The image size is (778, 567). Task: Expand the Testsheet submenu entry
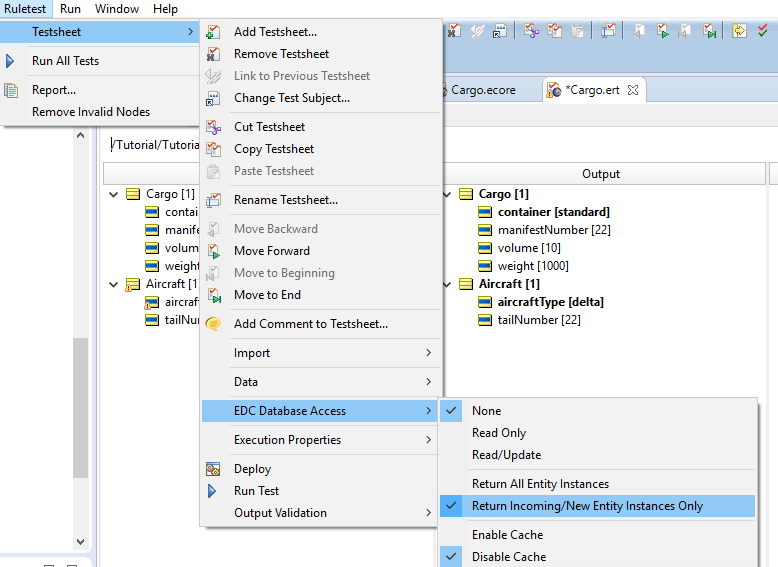99,32
